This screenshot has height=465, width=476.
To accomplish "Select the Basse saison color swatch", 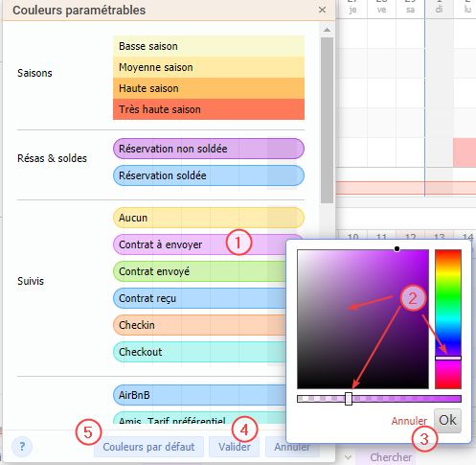I will (209, 46).
